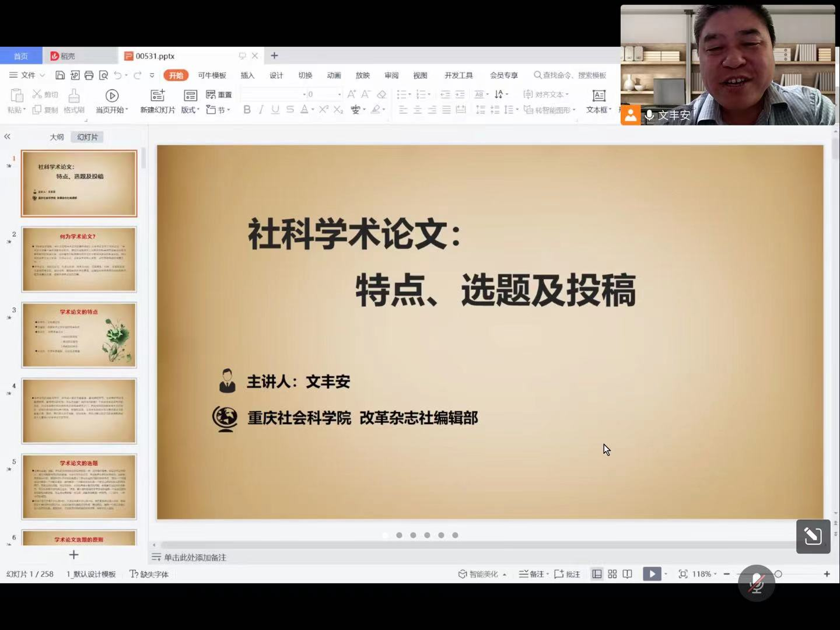The height and width of the screenshot is (630, 840).
Task: Open the Layout (版式) dropdown
Action: 190,110
